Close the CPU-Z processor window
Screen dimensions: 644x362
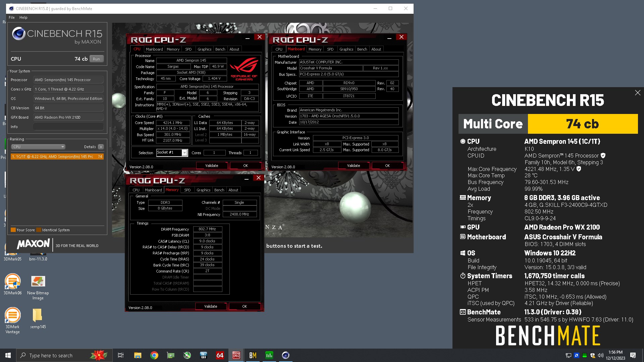click(x=260, y=37)
